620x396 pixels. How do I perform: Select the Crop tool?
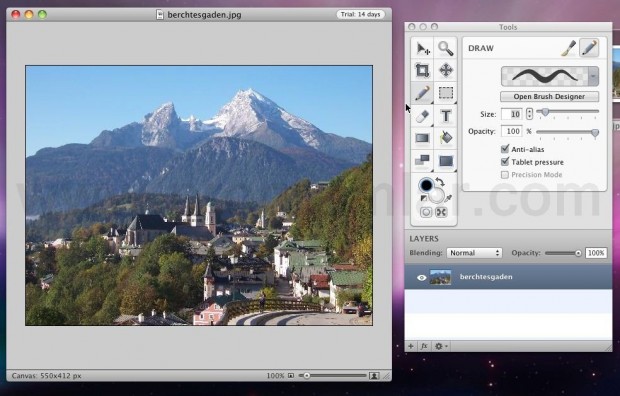pos(422,70)
